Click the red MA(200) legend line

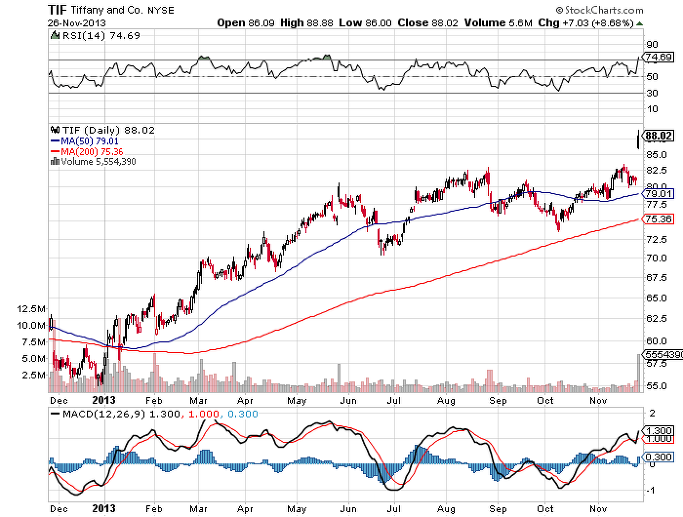[x=55, y=152]
